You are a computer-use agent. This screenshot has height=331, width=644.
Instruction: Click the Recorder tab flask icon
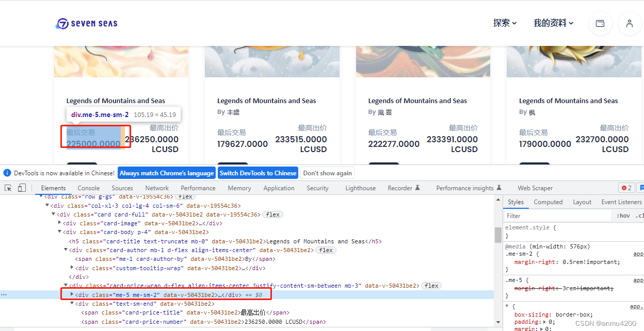(418, 188)
